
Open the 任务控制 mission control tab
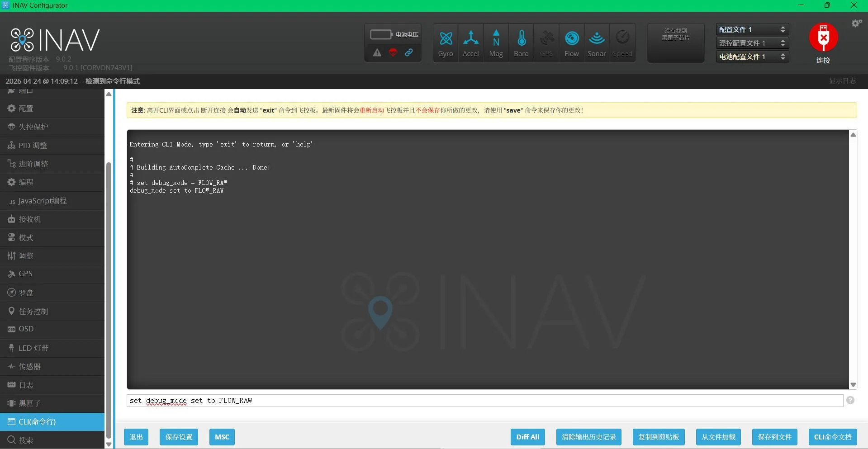tap(52, 311)
